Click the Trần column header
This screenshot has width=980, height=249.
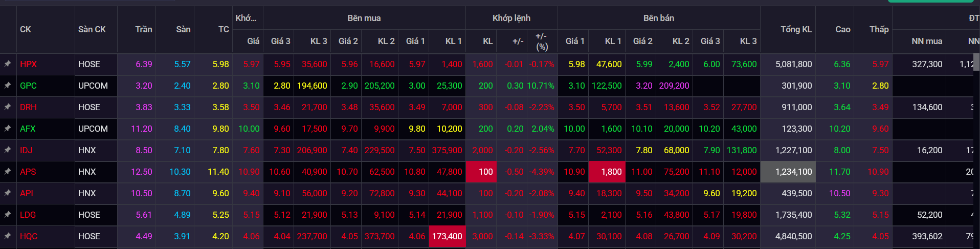(x=144, y=29)
